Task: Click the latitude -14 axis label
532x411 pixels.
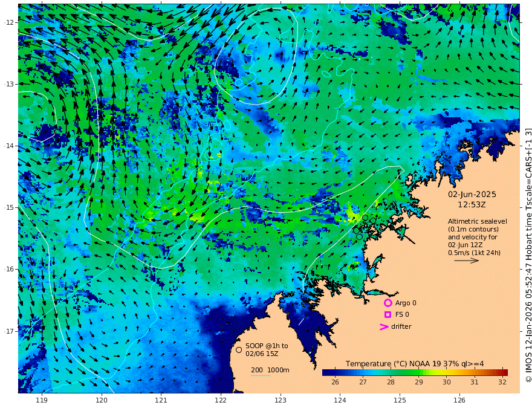Action: coord(9,146)
